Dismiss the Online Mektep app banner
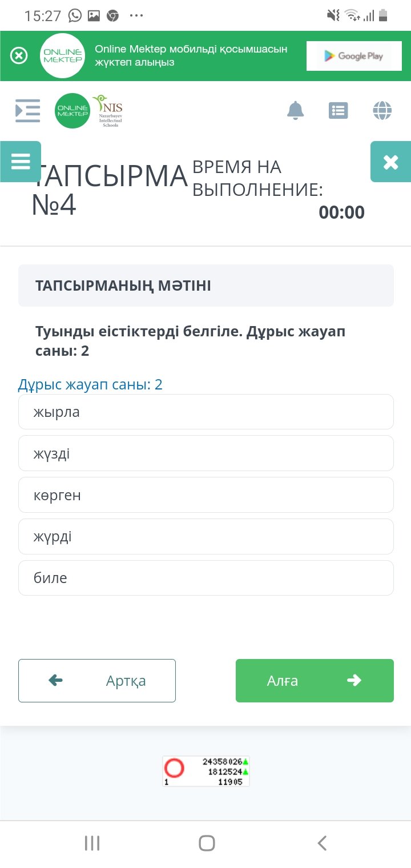 (x=19, y=56)
